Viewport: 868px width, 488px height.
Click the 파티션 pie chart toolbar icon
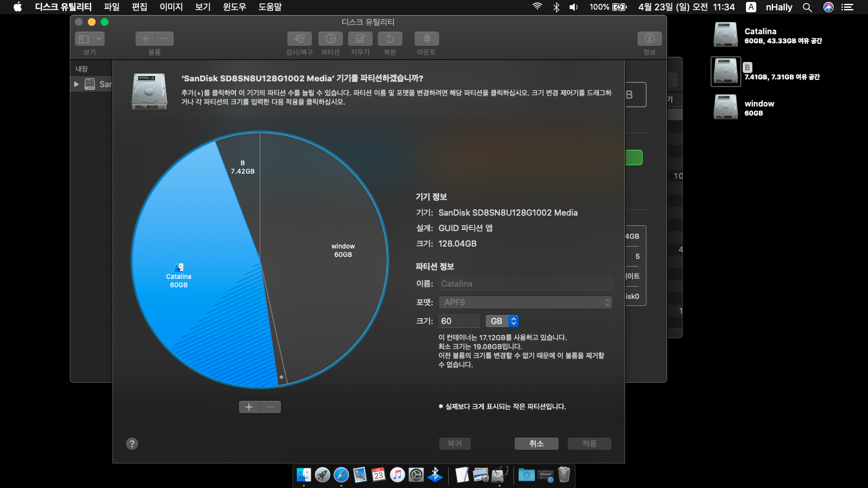[x=331, y=39]
